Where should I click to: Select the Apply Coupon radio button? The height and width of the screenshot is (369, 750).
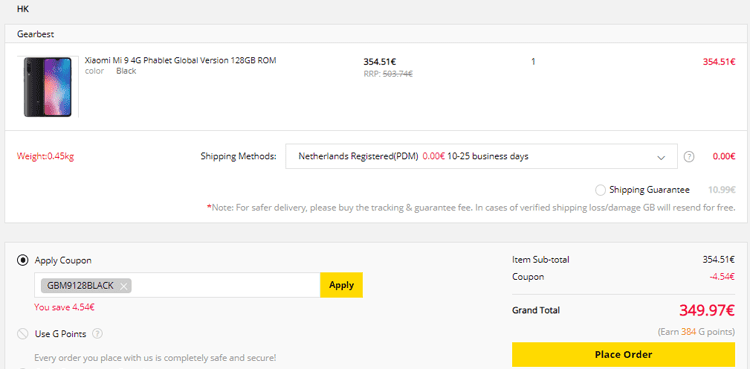click(22, 260)
